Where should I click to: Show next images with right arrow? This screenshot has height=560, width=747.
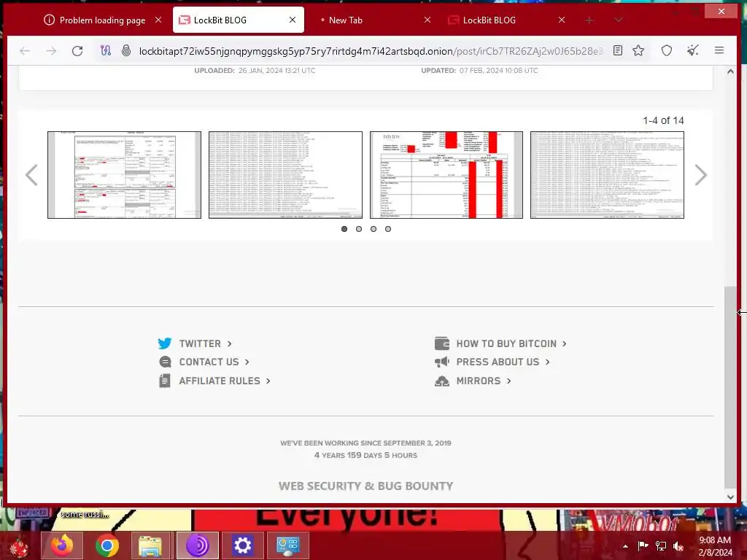click(x=701, y=175)
